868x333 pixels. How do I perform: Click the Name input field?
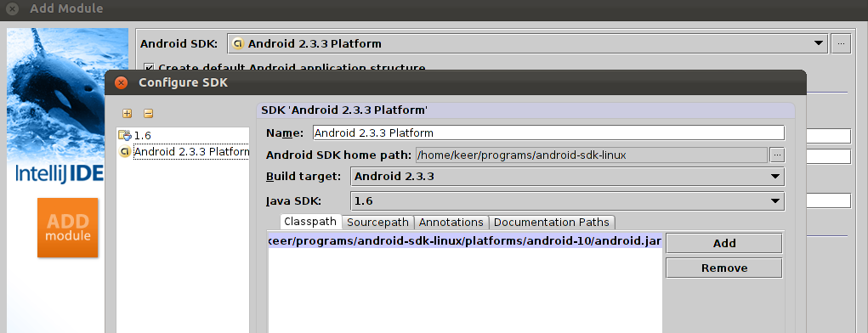coord(548,133)
